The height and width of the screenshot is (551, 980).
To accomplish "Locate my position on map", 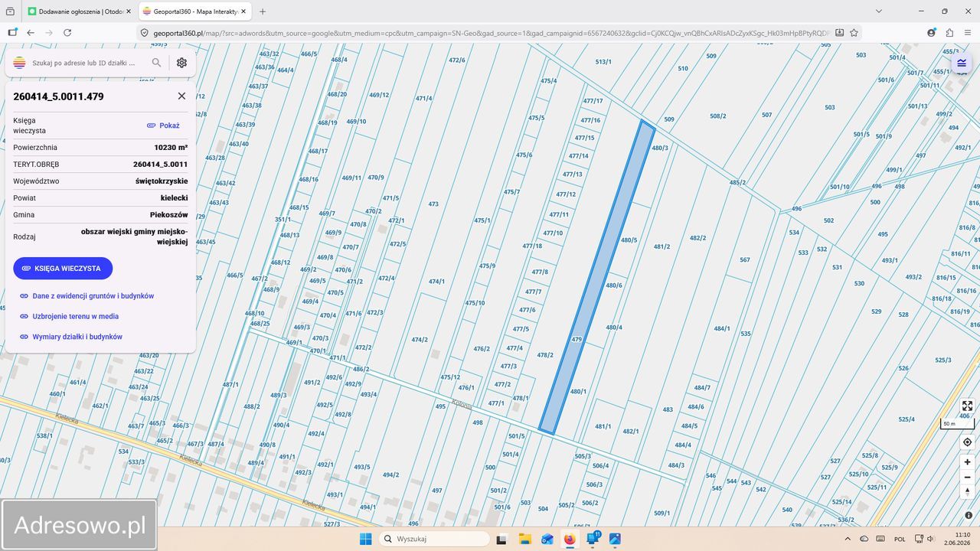I will pyautogui.click(x=967, y=442).
